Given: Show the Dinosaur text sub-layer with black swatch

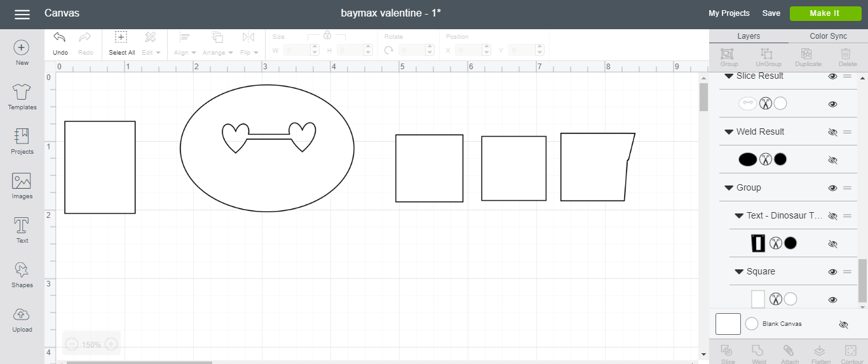Looking at the screenshot, I should point(832,244).
